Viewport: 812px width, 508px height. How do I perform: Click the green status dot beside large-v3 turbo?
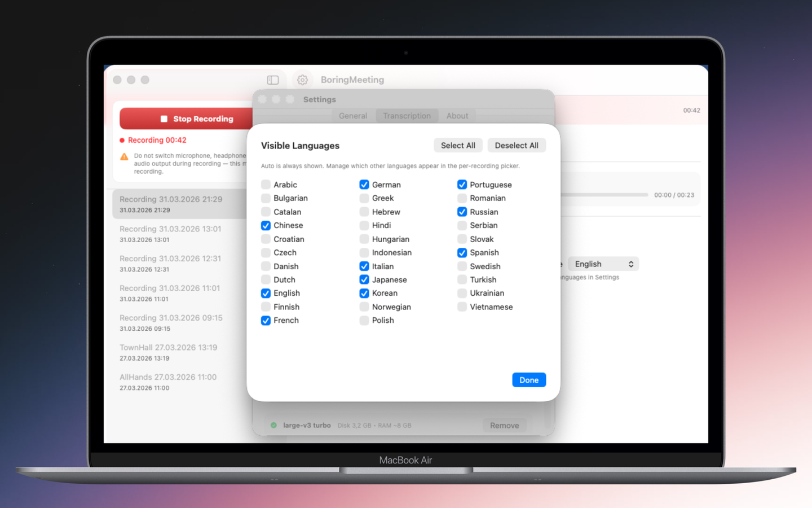point(273,426)
